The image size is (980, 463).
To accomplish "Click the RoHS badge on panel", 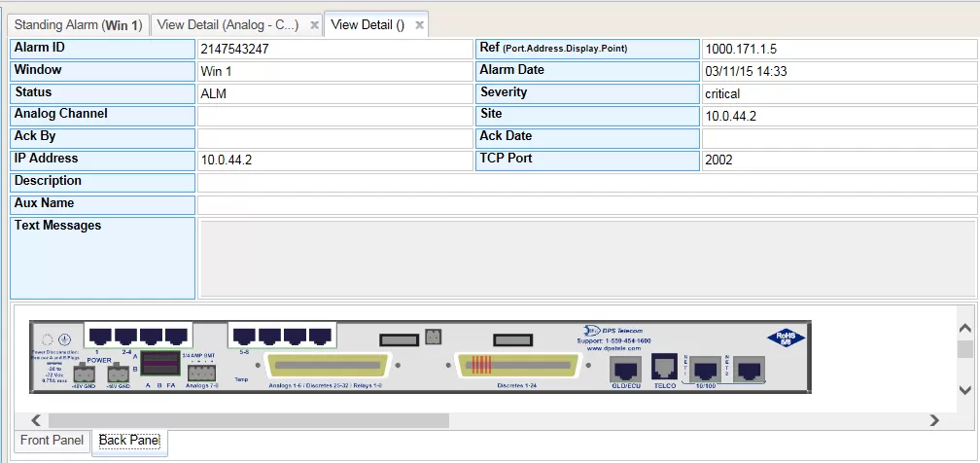I will [x=786, y=339].
